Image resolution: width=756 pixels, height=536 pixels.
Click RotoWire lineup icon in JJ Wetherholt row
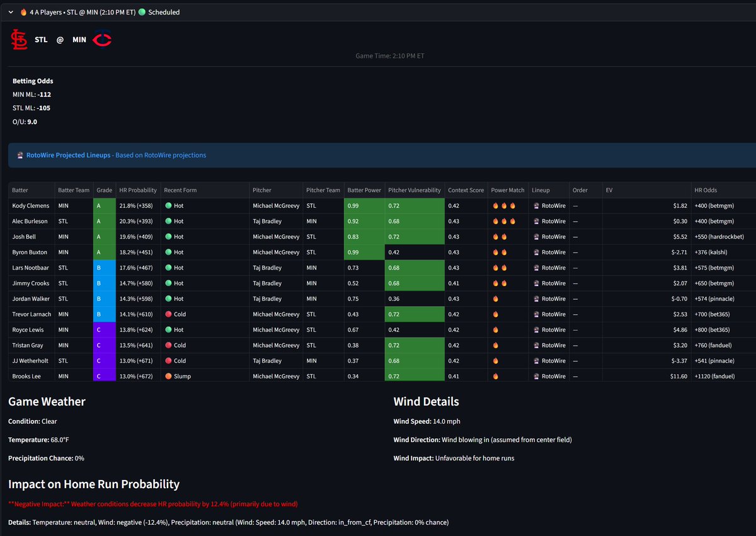click(x=537, y=361)
